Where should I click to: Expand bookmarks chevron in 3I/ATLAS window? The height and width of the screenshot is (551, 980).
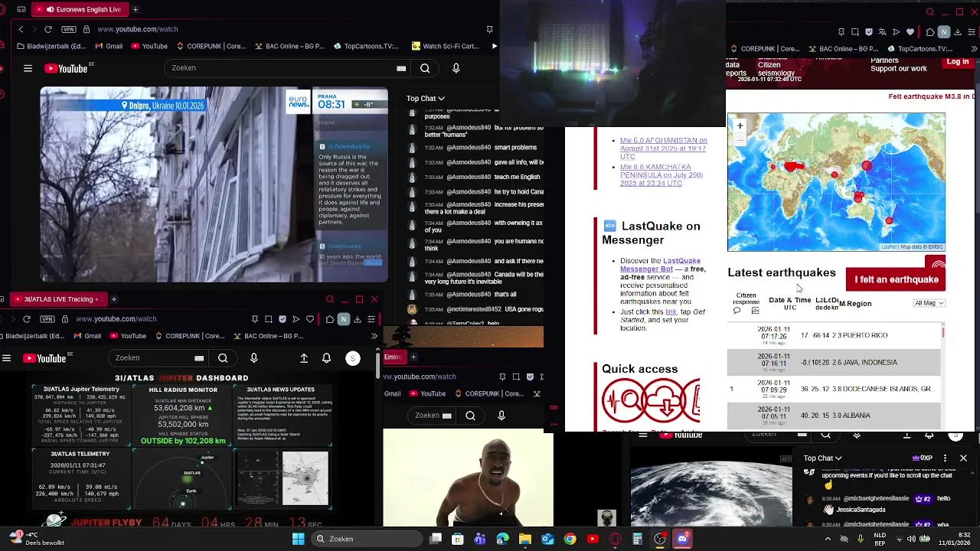pyautogui.click(x=374, y=336)
